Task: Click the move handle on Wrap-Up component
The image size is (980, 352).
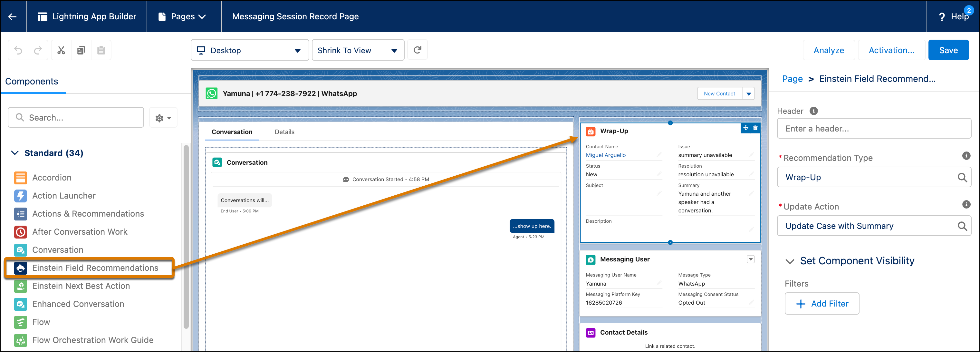Action: (x=746, y=128)
